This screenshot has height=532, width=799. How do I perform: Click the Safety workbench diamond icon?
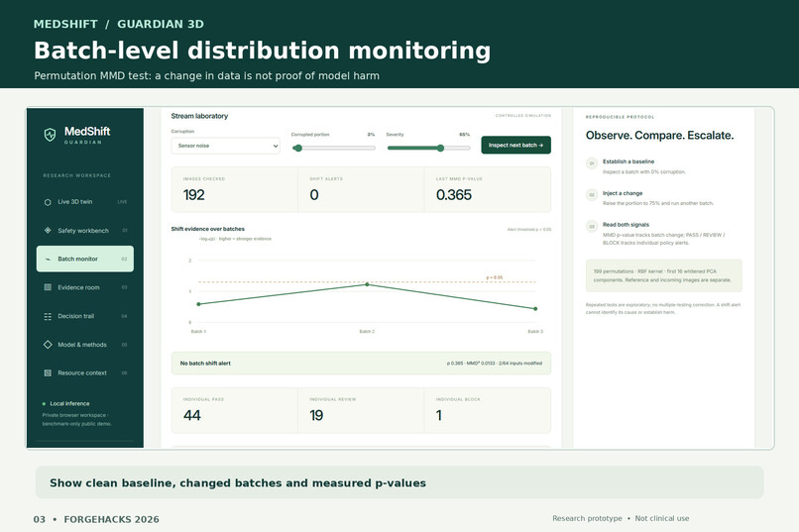pos(48,230)
